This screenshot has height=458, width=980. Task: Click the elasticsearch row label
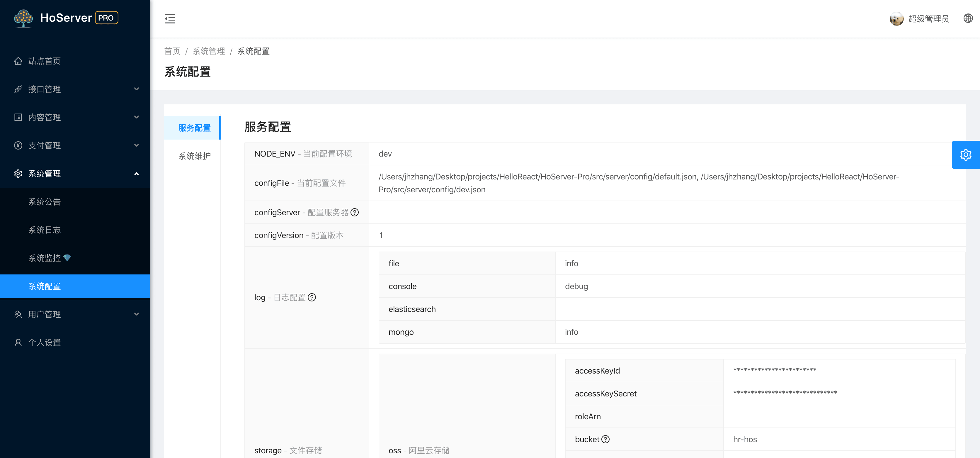point(412,309)
